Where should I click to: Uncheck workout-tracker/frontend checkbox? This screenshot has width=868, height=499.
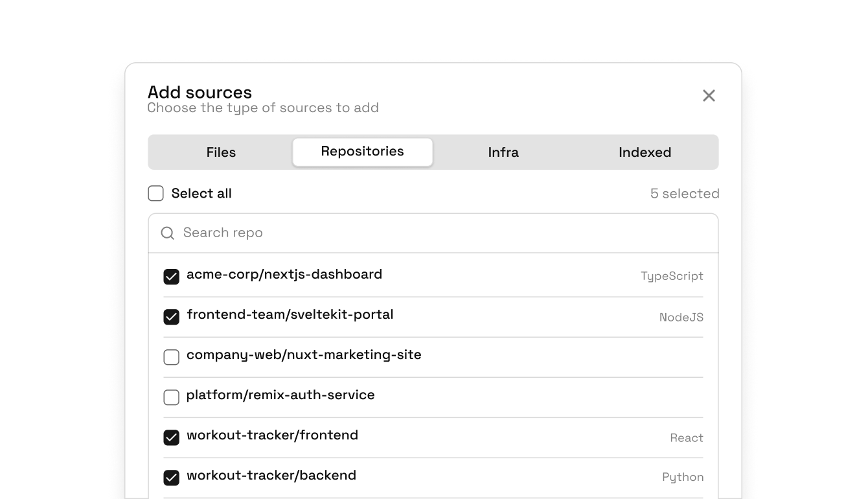171,437
